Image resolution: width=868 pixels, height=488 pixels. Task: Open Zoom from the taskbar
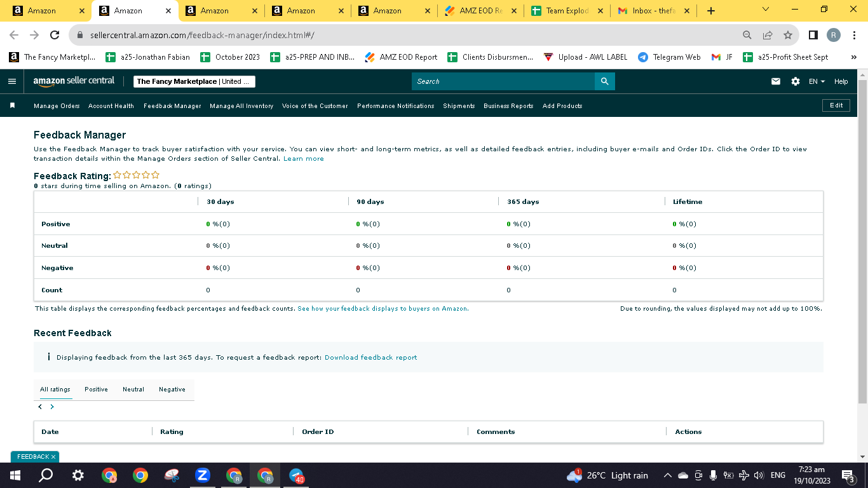203,475
